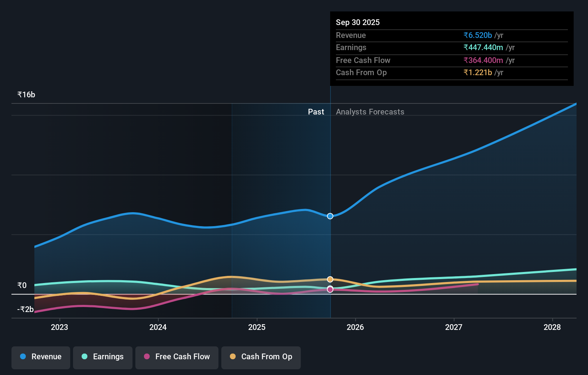Click the 2024 axis label on the timeline
Viewport: 588px width, 375px height.
[x=158, y=327]
